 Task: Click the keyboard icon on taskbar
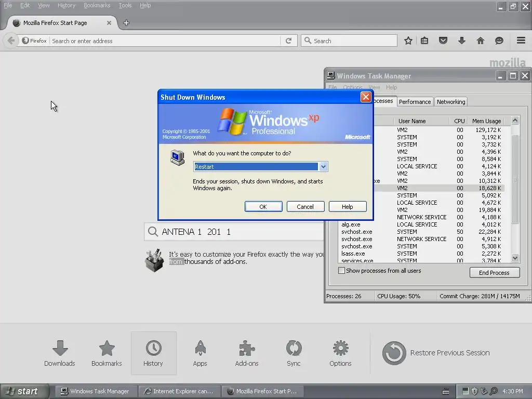coord(446,392)
